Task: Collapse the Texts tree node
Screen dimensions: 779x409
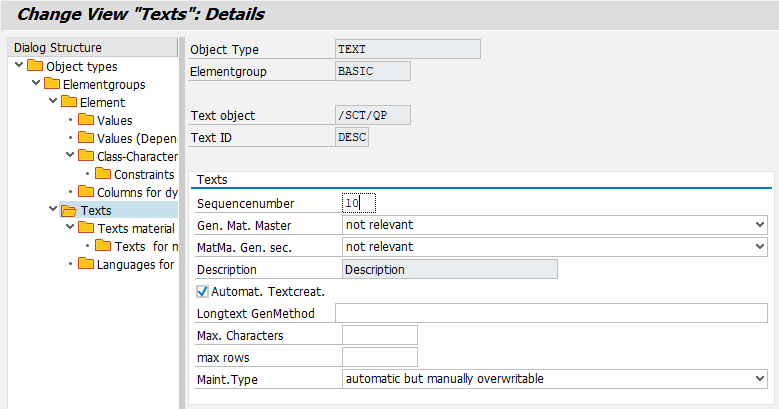Action: coord(53,210)
